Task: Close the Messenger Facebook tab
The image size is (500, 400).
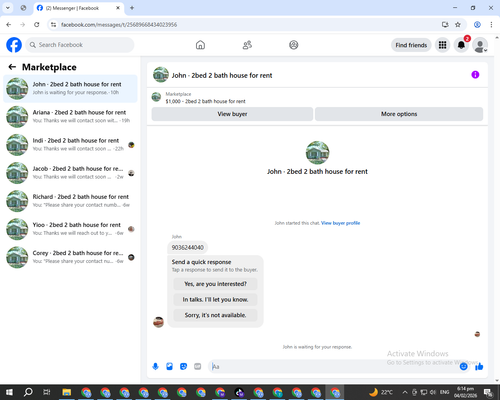Action: (118, 8)
